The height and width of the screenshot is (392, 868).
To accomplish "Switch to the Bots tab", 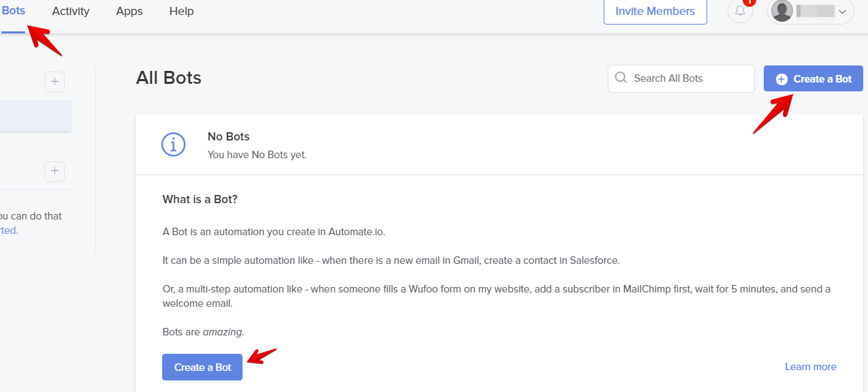I will tap(14, 11).
